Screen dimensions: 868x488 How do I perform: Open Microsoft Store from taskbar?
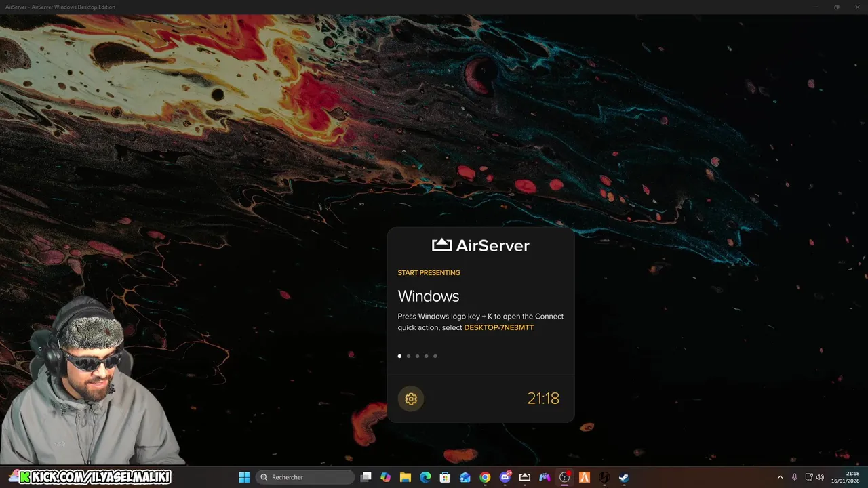(445, 477)
